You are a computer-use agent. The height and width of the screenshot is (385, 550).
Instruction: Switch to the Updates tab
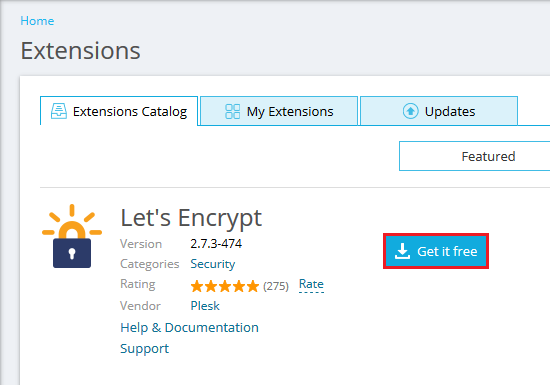(x=439, y=111)
